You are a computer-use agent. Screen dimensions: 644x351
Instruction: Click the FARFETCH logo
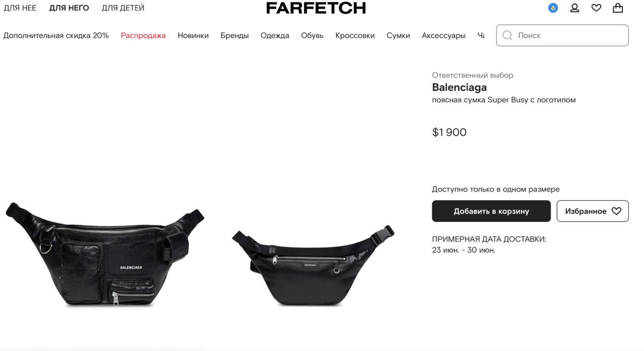[316, 8]
